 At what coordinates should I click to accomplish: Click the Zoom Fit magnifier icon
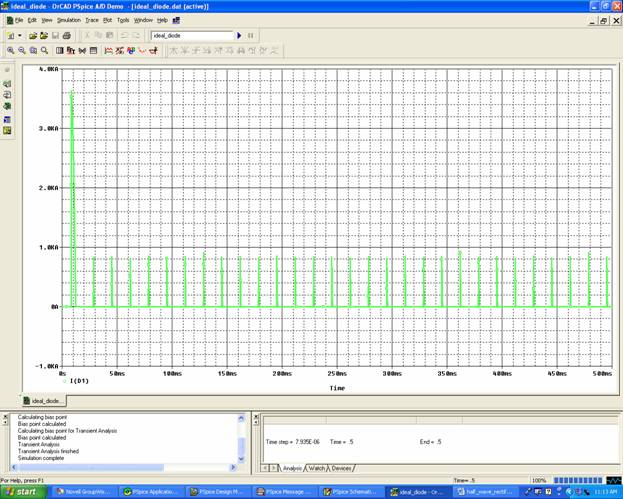(44, 50)
